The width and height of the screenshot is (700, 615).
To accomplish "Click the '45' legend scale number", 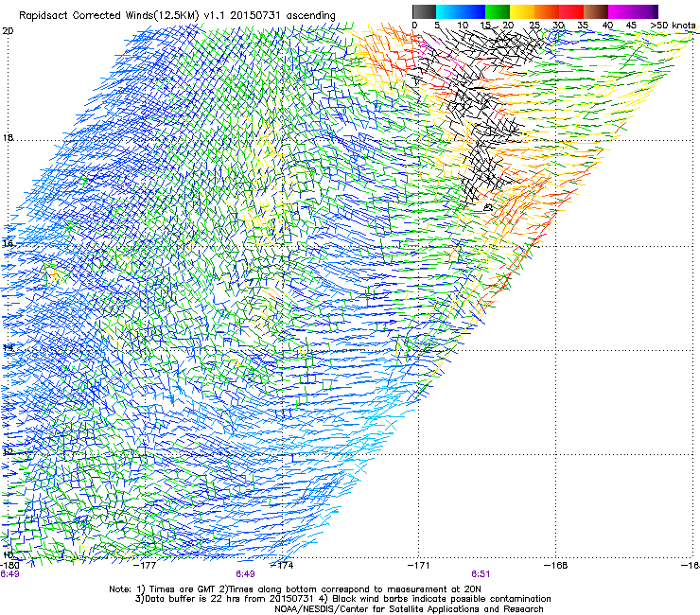I will coord(631,26).
